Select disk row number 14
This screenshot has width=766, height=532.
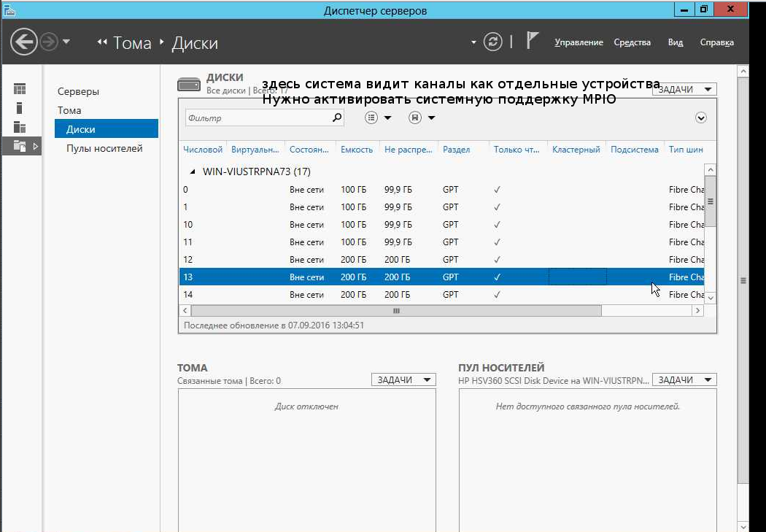click(441, 295)
